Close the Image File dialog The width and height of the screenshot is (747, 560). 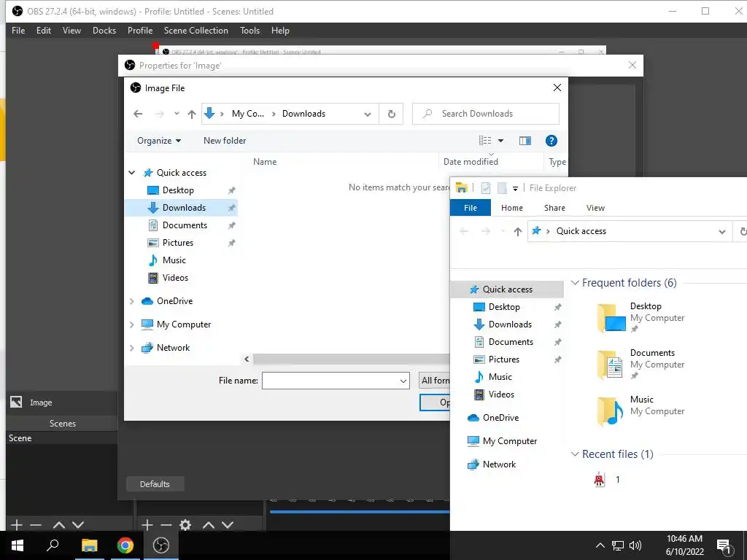tap(557, 87)
